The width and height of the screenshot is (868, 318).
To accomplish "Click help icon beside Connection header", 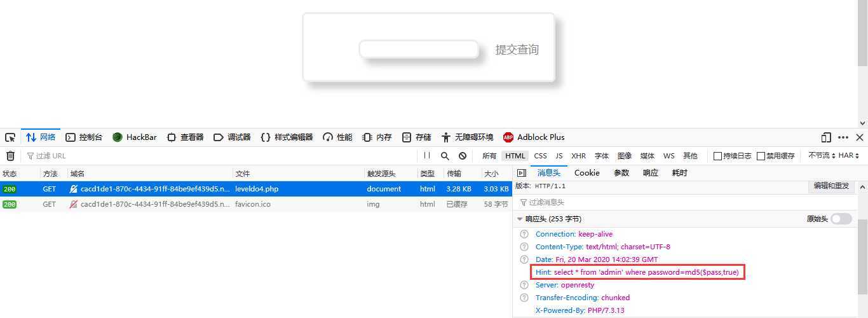I will pyautogui.click(x=524, y=234).
